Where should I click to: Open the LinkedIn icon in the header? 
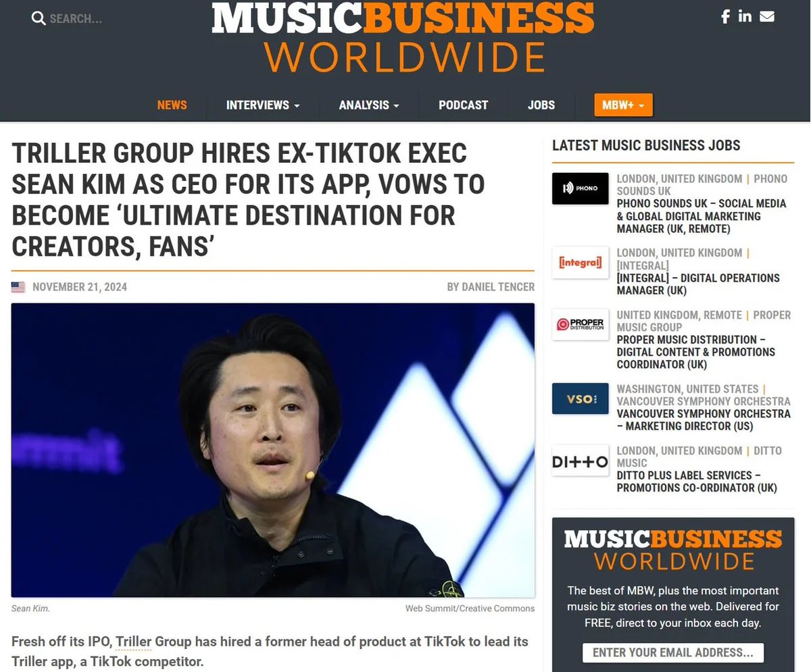pos(745,16)
